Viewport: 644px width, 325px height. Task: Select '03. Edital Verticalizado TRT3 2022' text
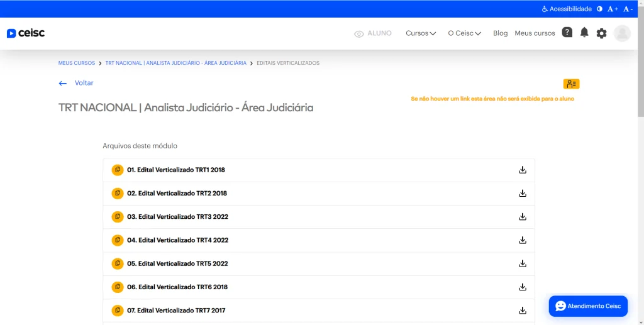(177, 217)
